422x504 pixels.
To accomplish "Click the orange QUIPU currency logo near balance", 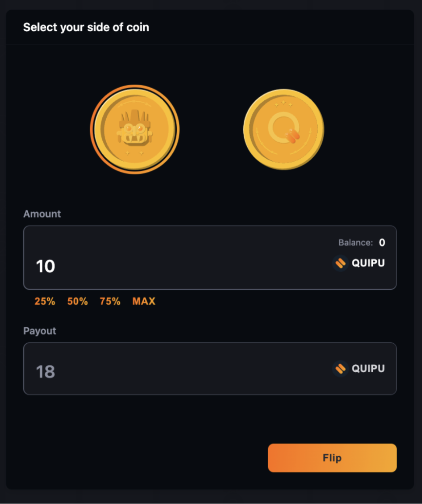I will [x=340, y=263].
